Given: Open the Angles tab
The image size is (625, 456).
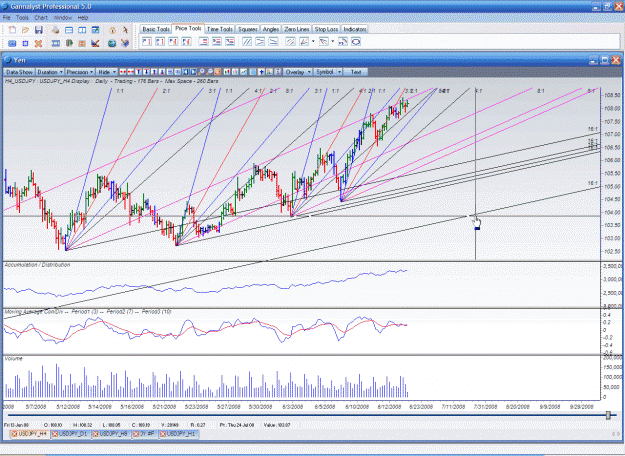Looking at the screenshot, I should 271,29.
